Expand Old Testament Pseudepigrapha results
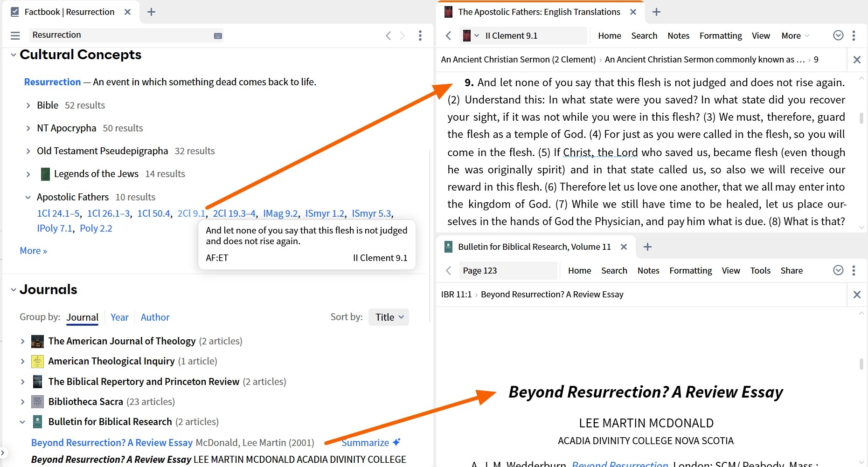Image resolution: width=868 pixels, height=467 pixels. (28, 151)
